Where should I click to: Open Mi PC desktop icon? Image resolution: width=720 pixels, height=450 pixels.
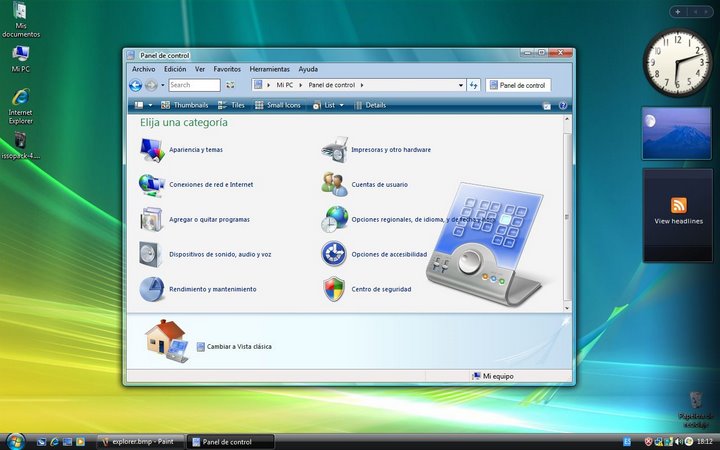tap(21, 59)
